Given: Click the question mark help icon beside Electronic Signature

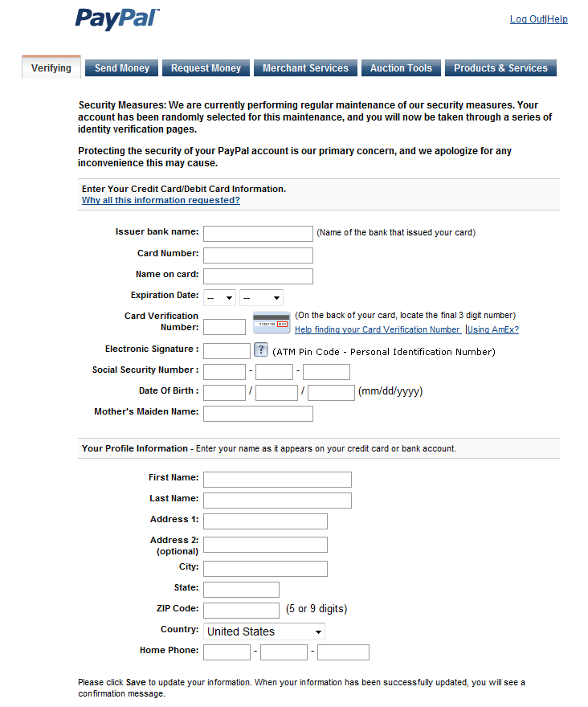Looking at the screenshot, I should click(x=260, y=349).
